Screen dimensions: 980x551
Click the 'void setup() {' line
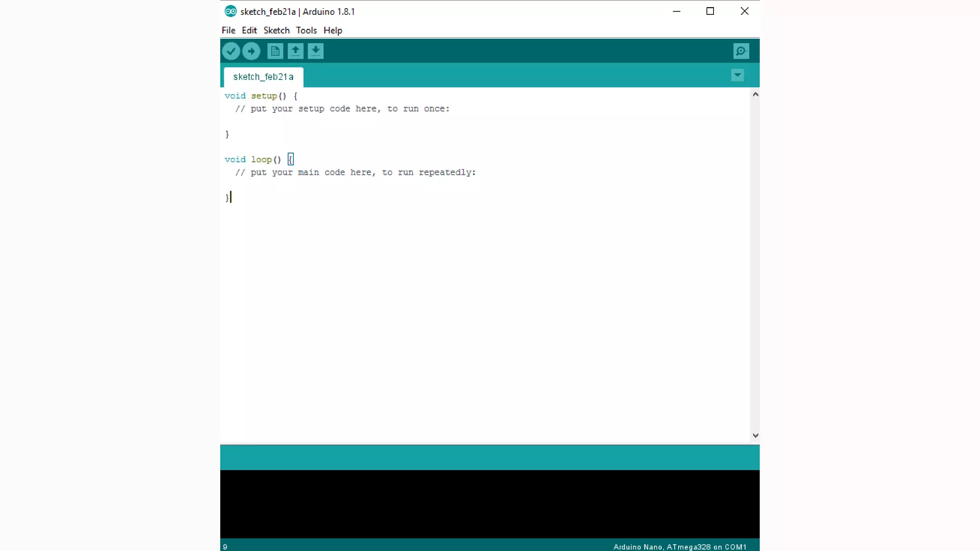[261, 96]
